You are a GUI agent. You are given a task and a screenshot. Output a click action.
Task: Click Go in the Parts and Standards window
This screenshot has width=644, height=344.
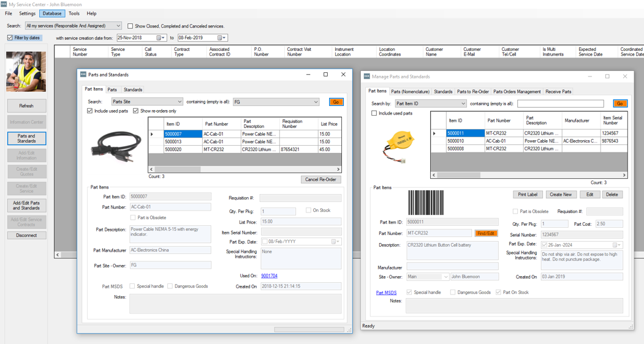click(x=336, y=102)
